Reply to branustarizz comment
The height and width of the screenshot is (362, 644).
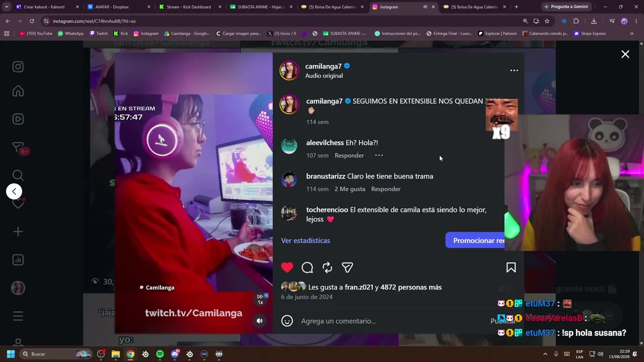[386, 189]
